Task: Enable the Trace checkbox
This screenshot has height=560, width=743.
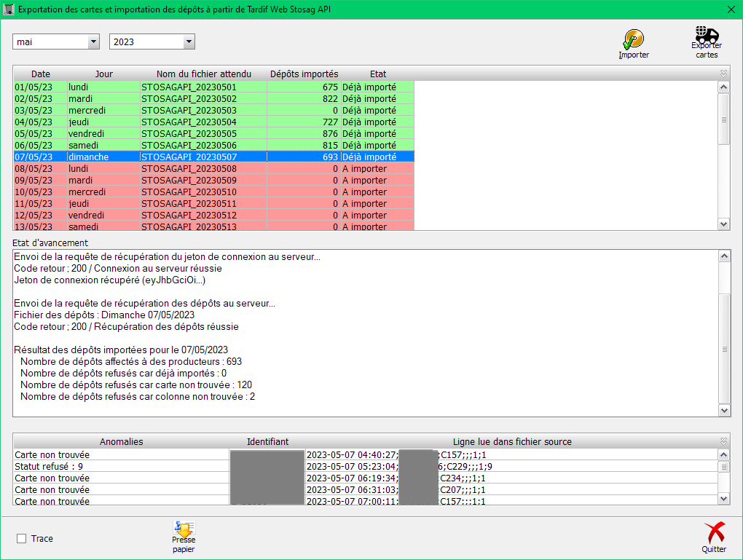Action: (22, 539)
